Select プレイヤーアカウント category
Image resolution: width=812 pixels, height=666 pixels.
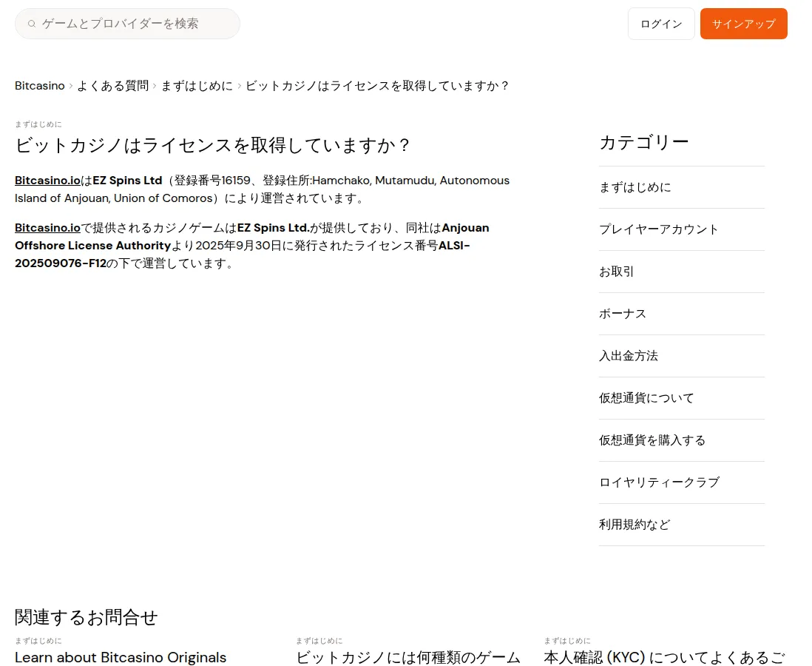tap(682, 229)
